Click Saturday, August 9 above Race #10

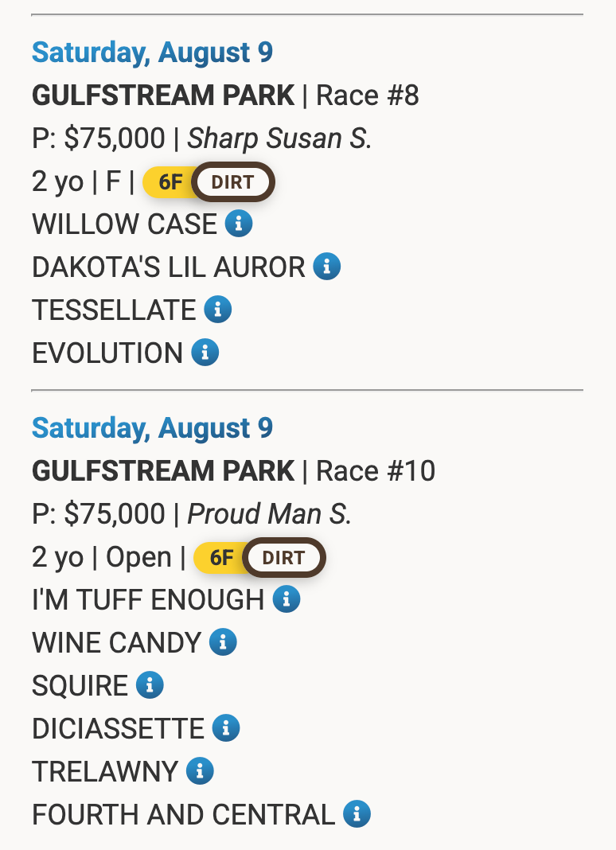click(152, 428)
